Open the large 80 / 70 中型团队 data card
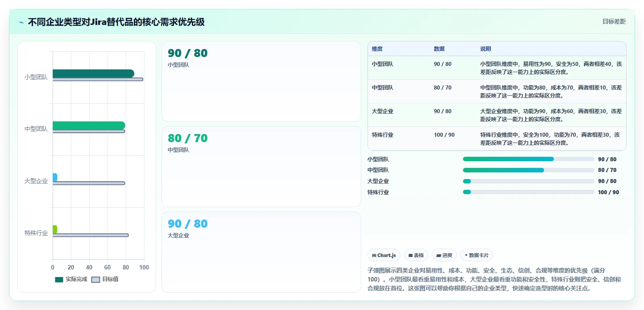 pyautogui.click(x=261, y=167)
